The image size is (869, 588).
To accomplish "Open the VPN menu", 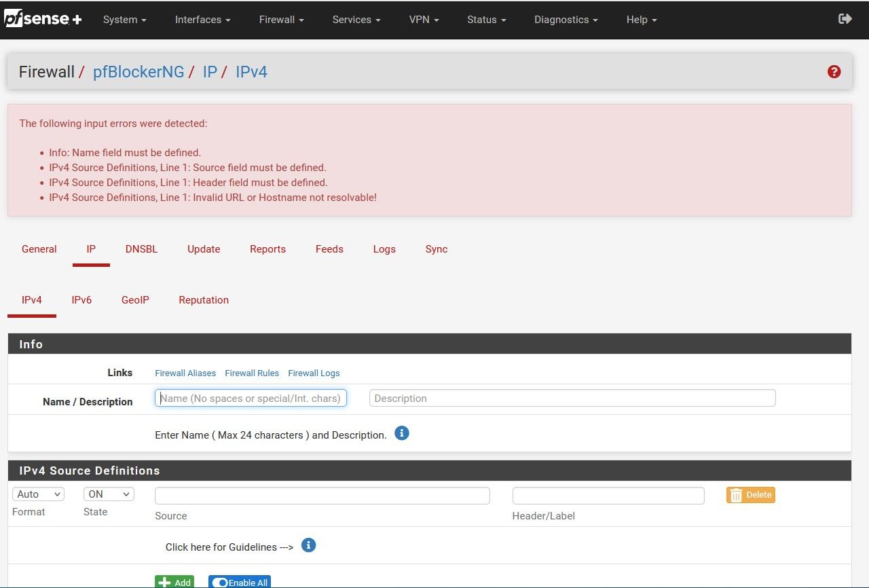I will 424,20.
